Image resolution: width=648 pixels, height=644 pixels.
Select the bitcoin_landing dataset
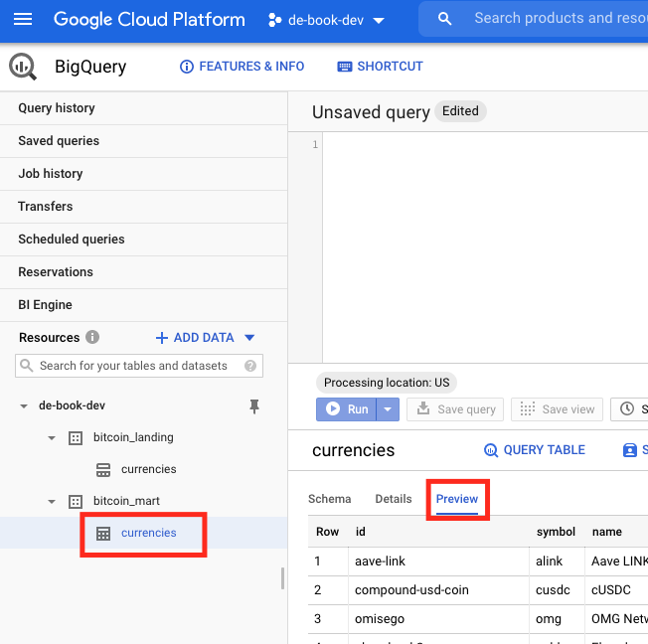[x=133, y=437]
